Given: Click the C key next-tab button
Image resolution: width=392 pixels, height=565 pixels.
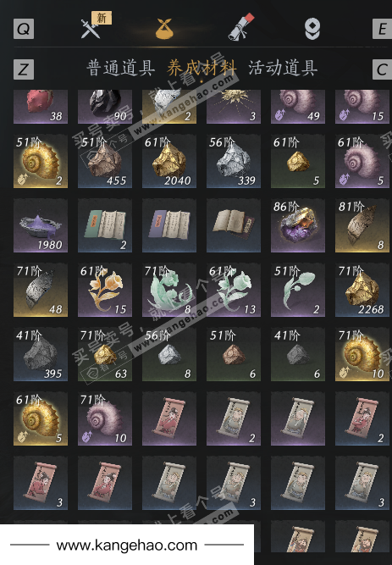Looking at the screenshot, I should [x=382, y=69].
